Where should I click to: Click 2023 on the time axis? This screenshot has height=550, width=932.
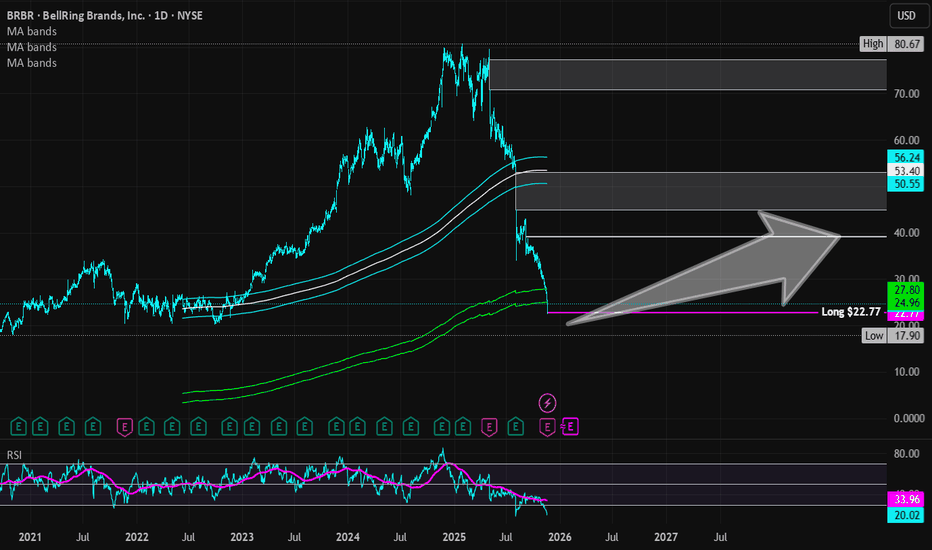click(x=242, y=537)
